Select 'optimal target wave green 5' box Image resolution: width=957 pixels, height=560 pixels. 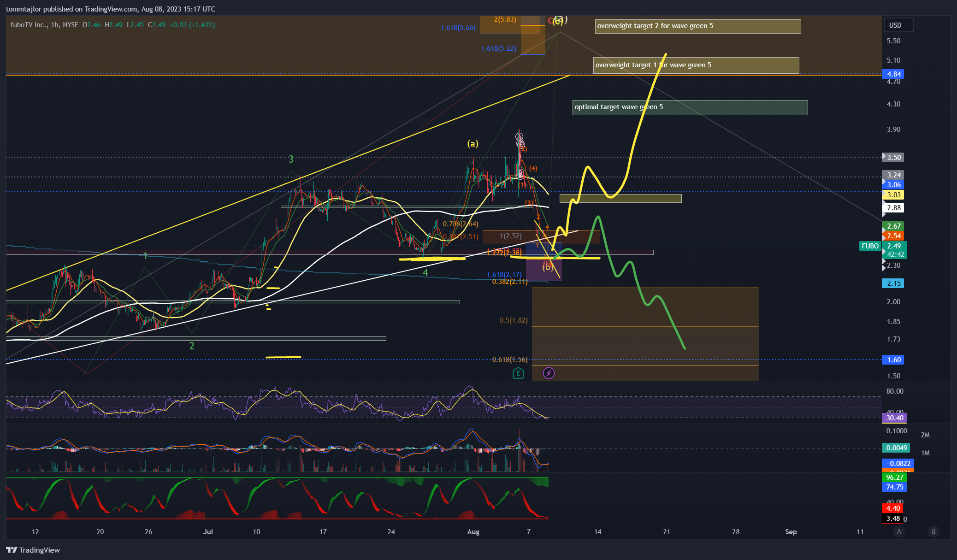pyautogui.click(x=690, y=107)
